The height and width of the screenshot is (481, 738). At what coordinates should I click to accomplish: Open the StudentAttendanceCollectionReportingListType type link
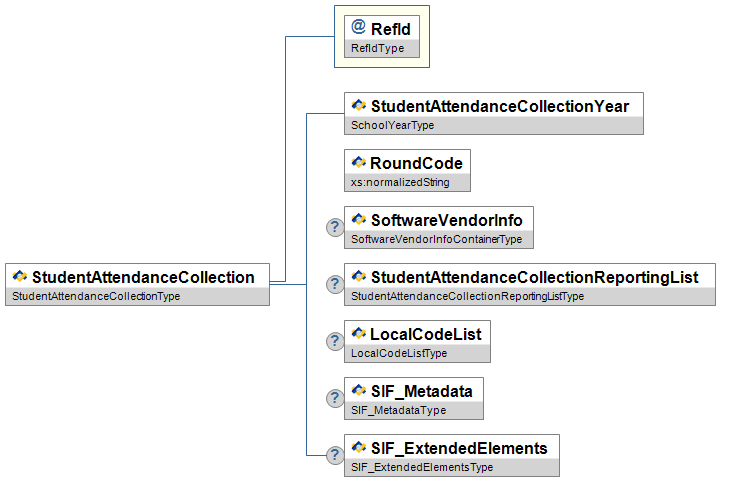467,297
